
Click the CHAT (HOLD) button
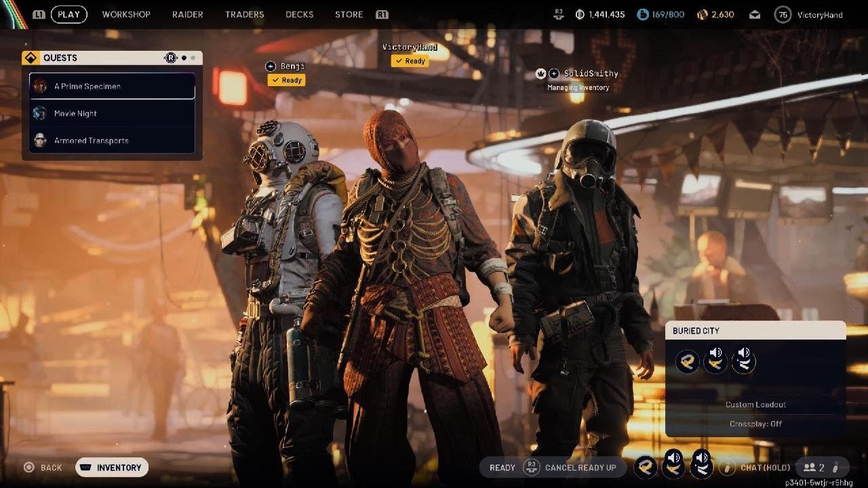(x=766, y=467)
